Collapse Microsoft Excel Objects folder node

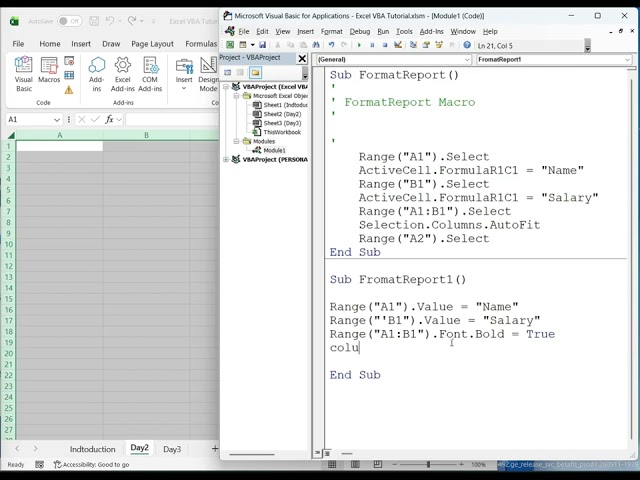[x=236, y=96]
